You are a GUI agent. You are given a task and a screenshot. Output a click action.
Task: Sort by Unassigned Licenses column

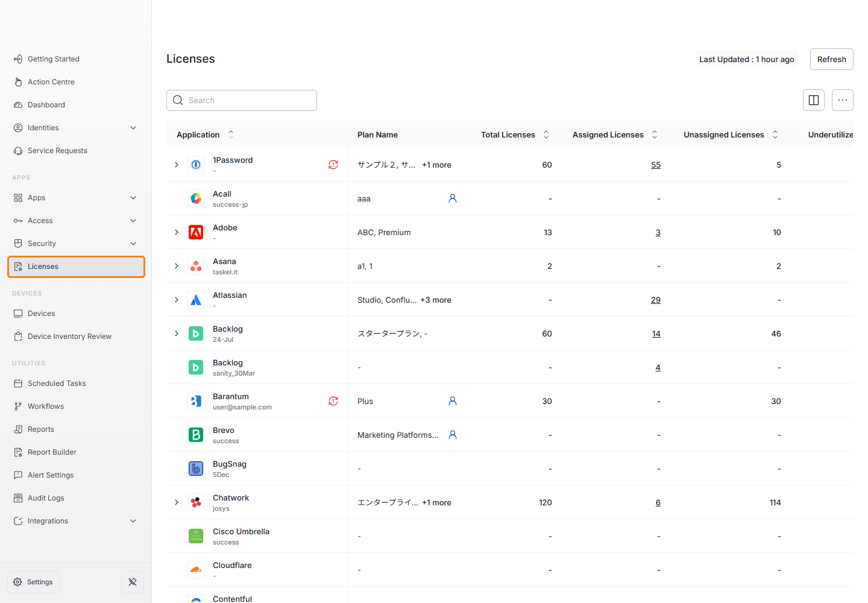coord(775,134)
